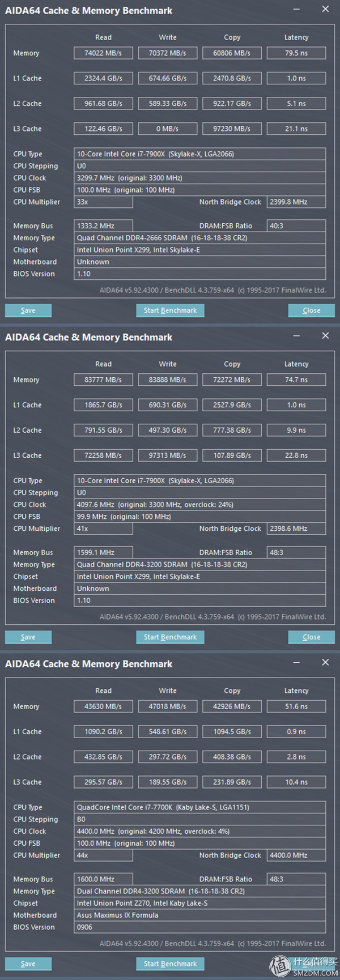
Task: Close the middle AIDA64 window with X icon
Action: click(325, 335)
